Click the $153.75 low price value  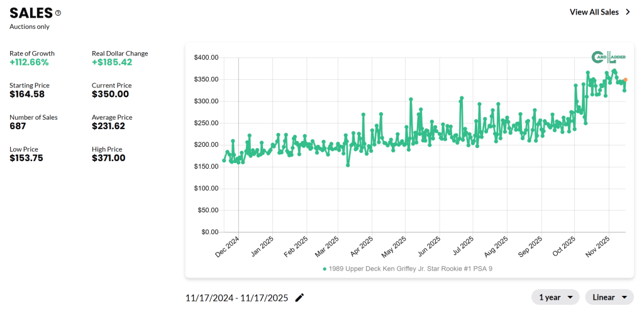point(26,158)
